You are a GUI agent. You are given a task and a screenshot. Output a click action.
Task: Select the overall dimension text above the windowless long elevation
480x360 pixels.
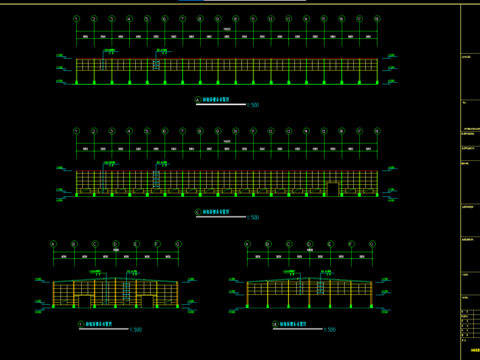(x=227, y=29)
